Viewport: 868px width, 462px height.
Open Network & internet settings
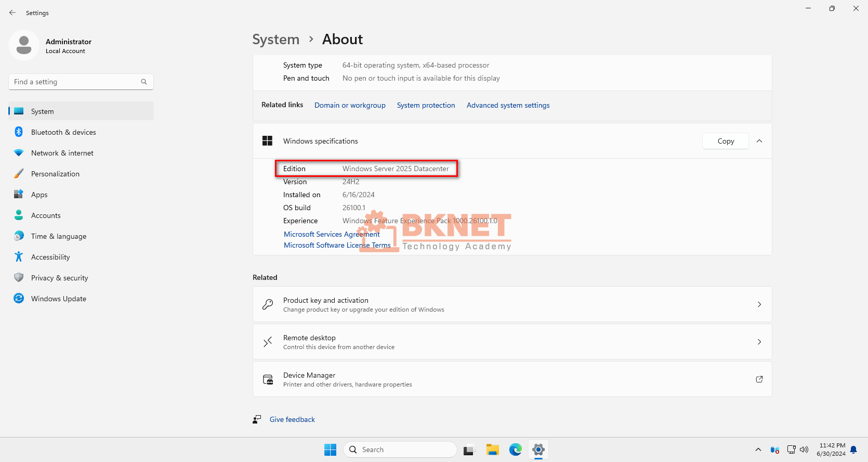pyautogui.click(x=81, y=153)
